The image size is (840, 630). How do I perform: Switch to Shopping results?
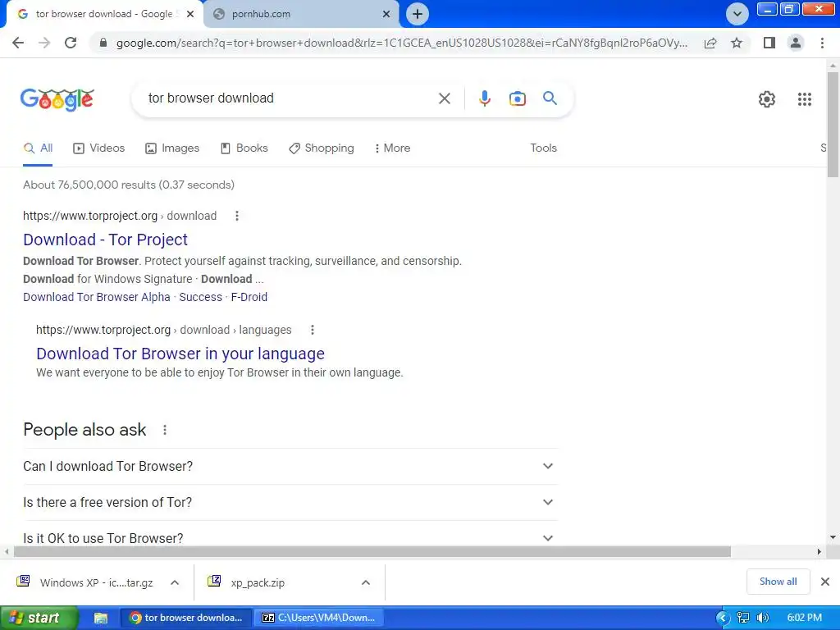pyautogui.click(x=322, y=148)
